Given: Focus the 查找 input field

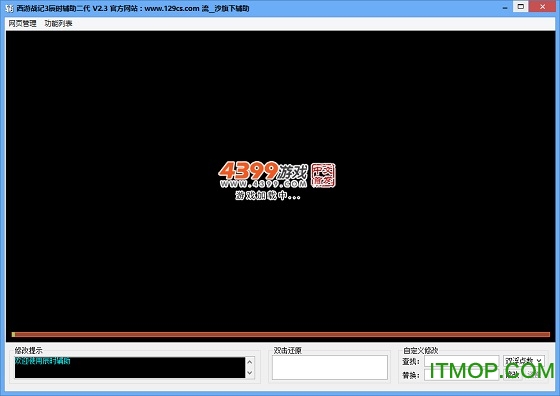Looking at the screenshot, I should tap(461, 361).
